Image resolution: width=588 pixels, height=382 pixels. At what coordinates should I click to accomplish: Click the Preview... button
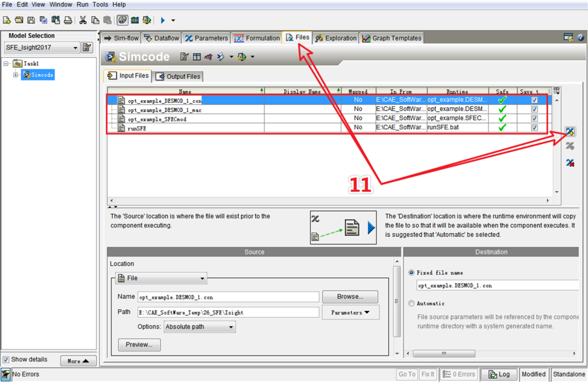pyautogui.click(x=139, y=344)
